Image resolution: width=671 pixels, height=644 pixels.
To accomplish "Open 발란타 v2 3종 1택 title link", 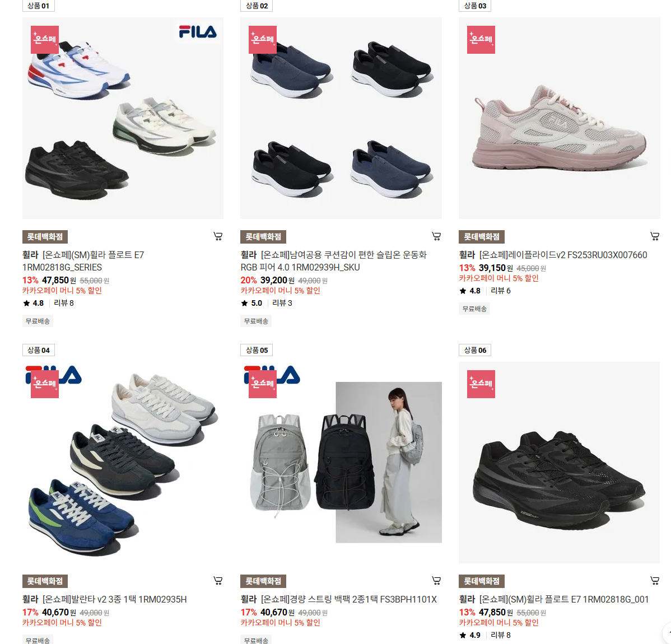I will click(104, 599).
